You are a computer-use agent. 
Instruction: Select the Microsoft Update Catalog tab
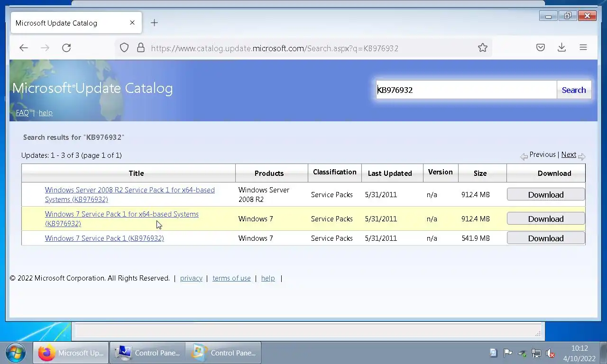click(76, 23)
